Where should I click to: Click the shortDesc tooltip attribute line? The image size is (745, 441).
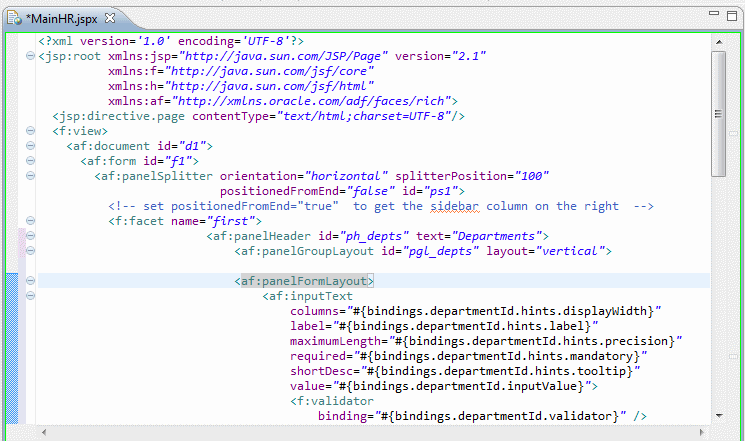465,371
